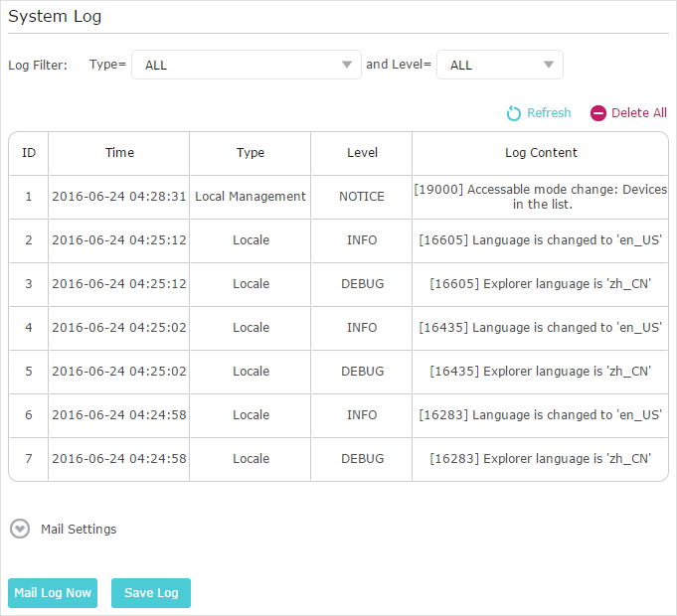Screen dimensions: 677x616
Task: Click the red Delete All minus icon
Action: [x=598, y=113]
